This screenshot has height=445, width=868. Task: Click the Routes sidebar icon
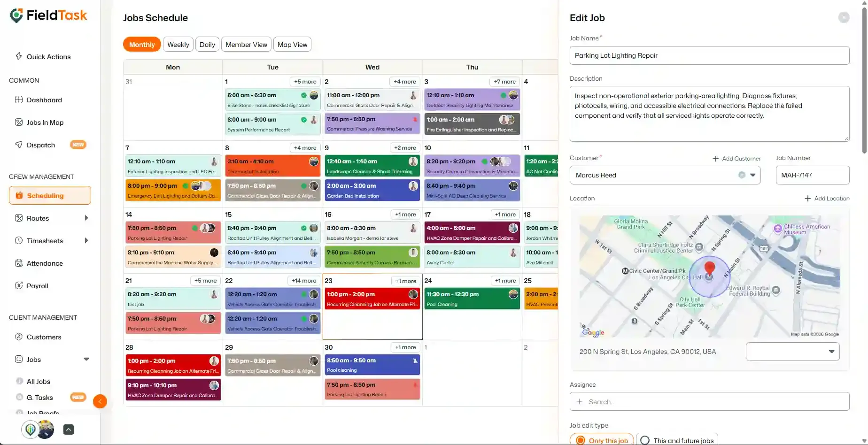tap(19, 218)
